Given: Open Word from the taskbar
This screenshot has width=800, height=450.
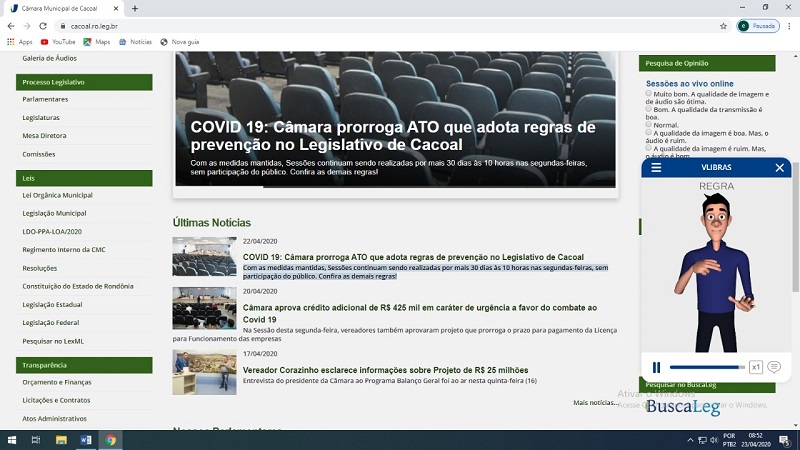Looking at the screenshot, I should (86, 440).
